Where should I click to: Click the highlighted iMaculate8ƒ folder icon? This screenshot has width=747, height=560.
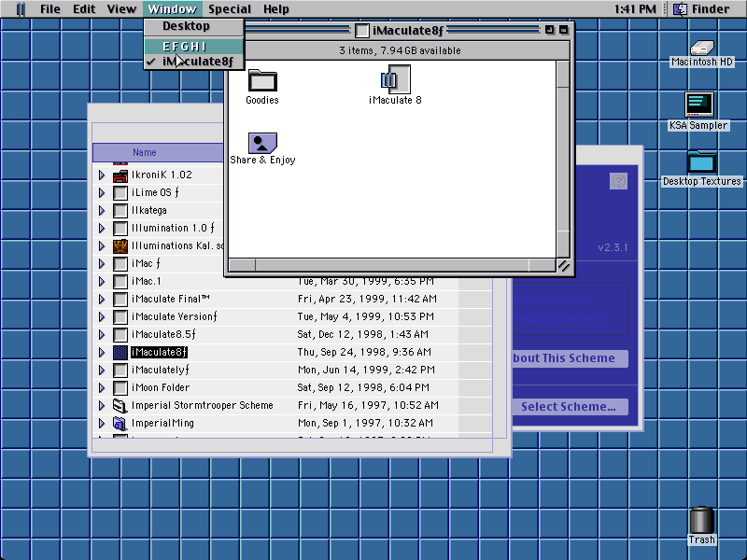point(120,353)
